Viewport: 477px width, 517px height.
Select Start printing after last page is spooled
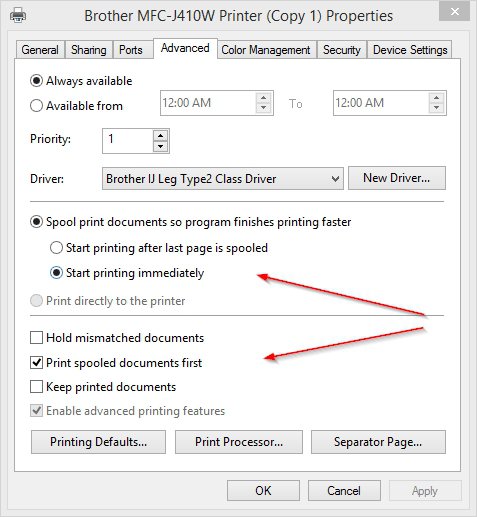56,248
